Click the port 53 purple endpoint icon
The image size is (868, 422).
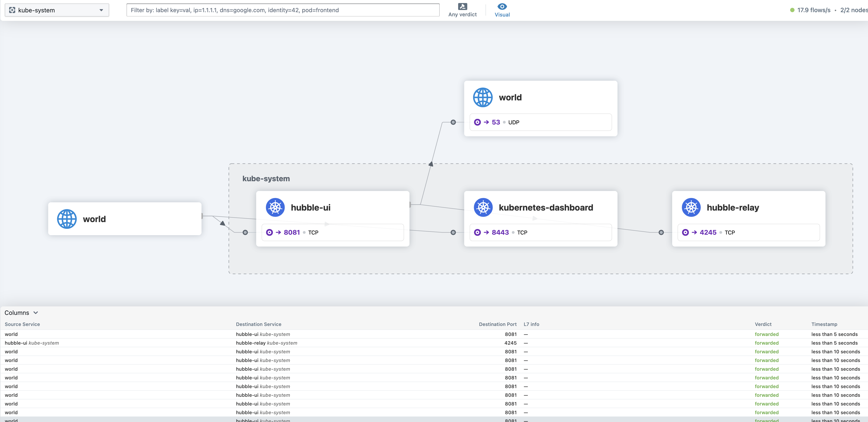pos(477,122)
